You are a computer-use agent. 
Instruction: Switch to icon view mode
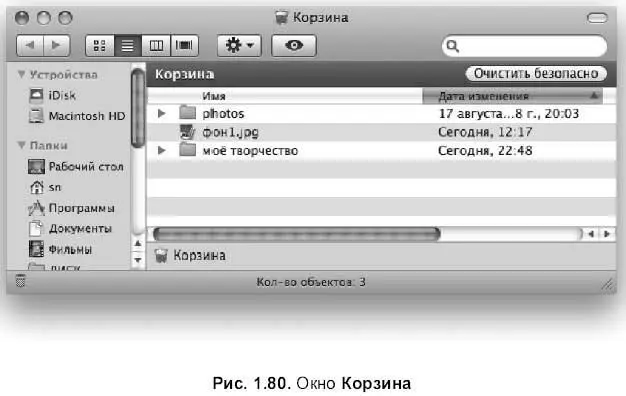(x=100, y=46)
